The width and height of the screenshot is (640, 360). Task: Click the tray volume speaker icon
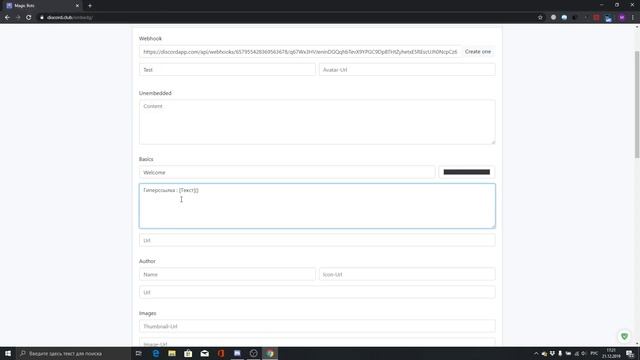(583, 353)
